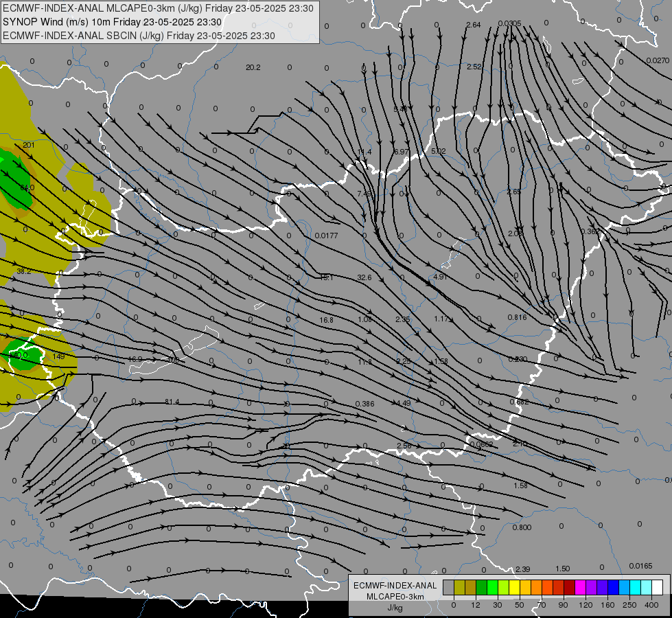Click the J/kg unit label in legend
This screenshot has height=618, width=672.
click(395, 608)
